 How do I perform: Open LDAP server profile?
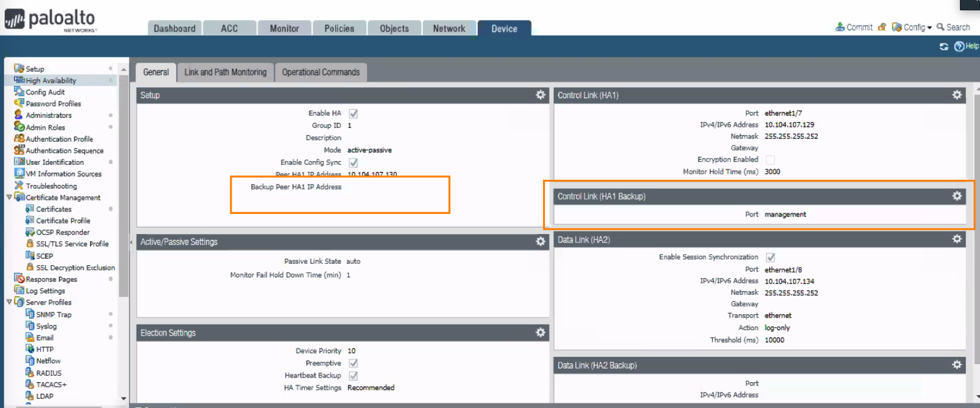click(45, 396)
